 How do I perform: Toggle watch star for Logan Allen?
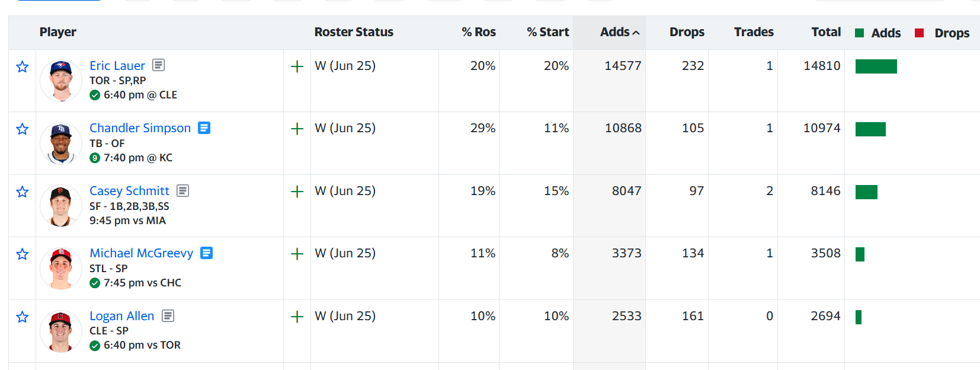click(x=23, y=317)
